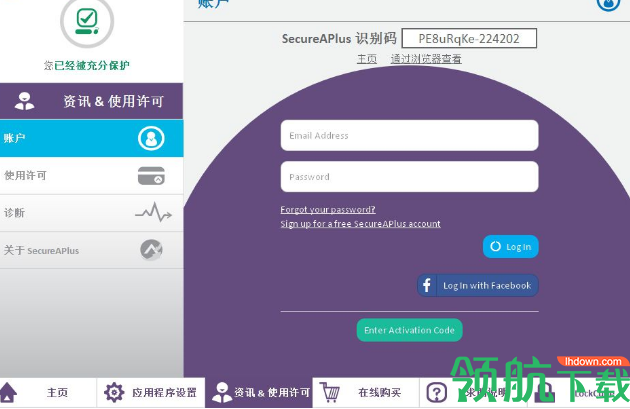The image size is (630, 409).
Task: Click the question mark help icon
Action: (437, 392)
